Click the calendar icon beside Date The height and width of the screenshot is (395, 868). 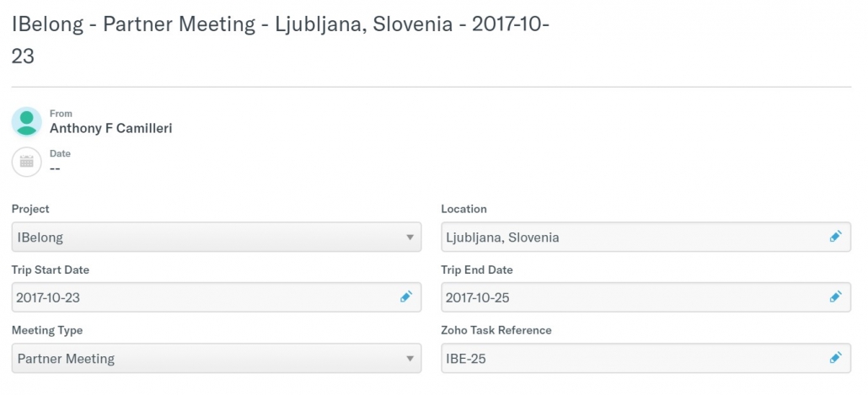coord(27,162)
